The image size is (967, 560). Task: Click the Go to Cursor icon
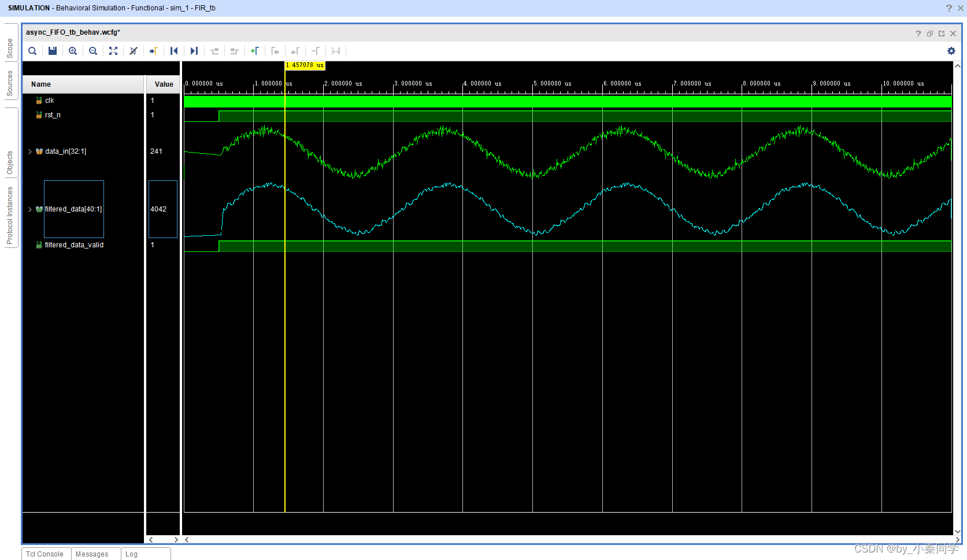[154, 51]
